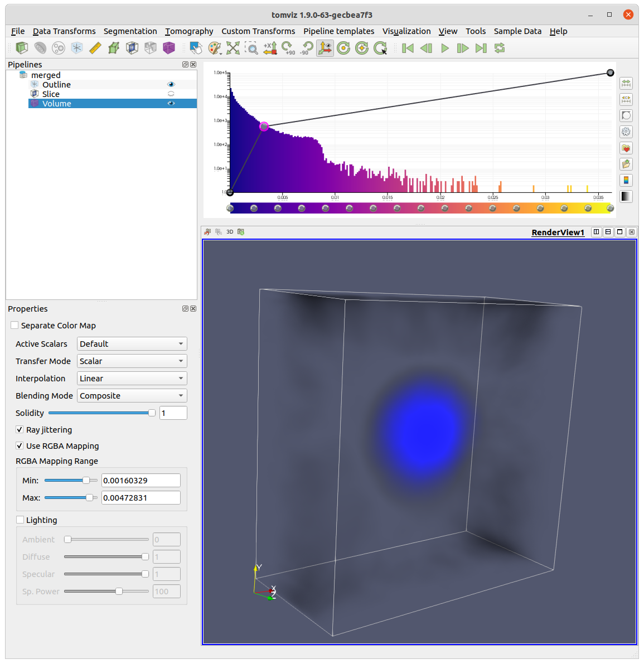Open Interpolation dropdown

[132, 379]
